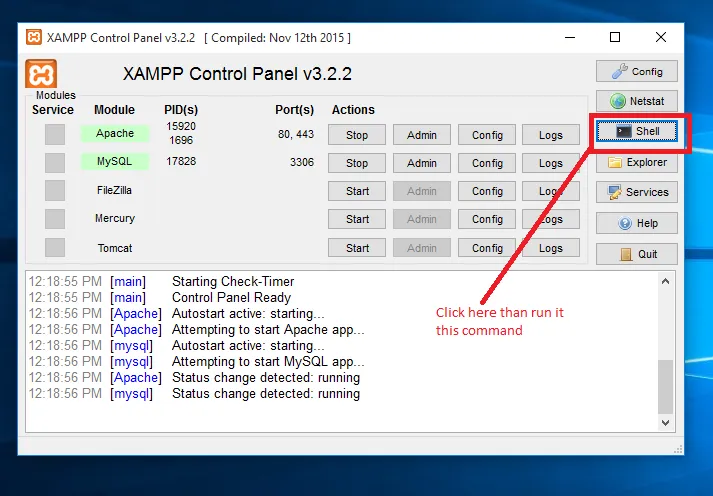
Task: Minimize the XAMPP window
Action: [x=570, y=37]
